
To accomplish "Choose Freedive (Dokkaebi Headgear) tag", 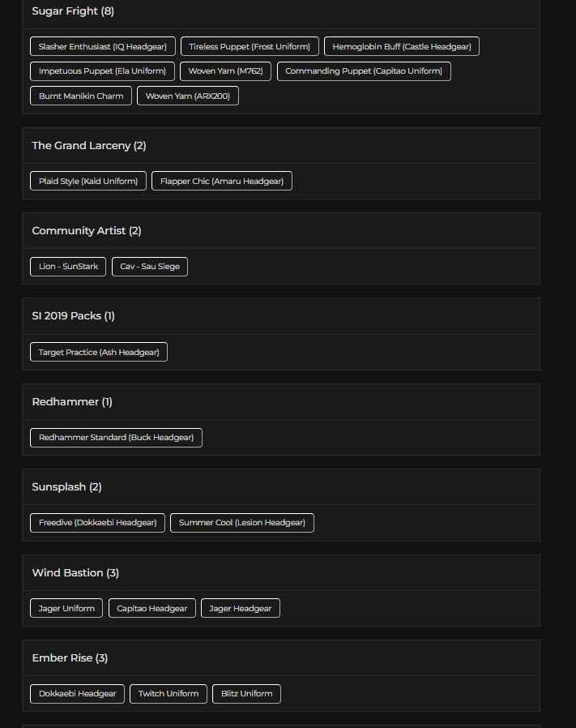I will tap(98, 523).
